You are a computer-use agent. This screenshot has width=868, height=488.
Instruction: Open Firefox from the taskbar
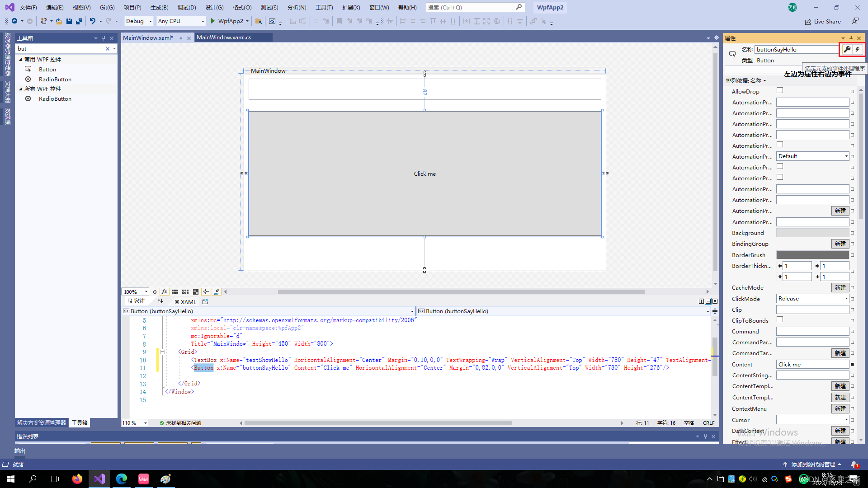[77, 479]
